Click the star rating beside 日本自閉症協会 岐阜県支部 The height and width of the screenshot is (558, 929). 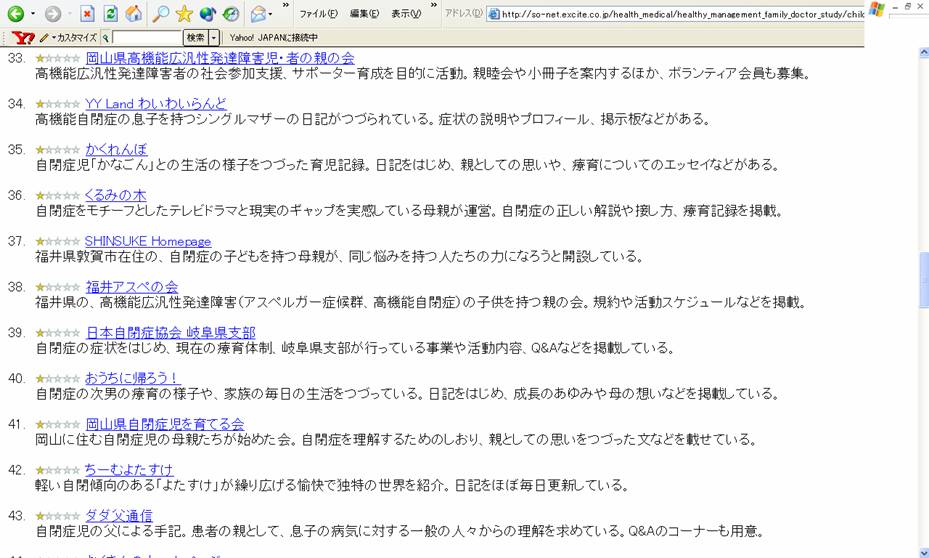57,332
